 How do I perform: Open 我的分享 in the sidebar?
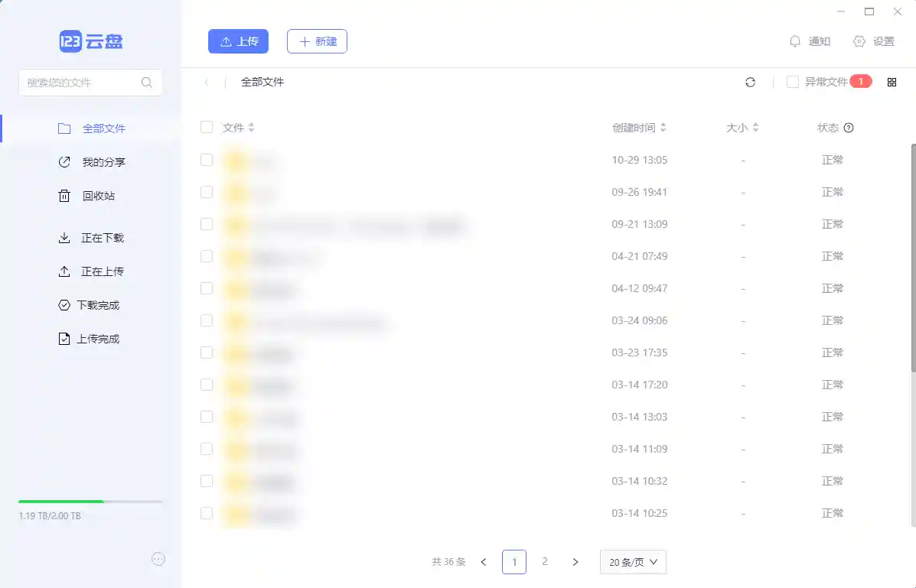[92, 162]
